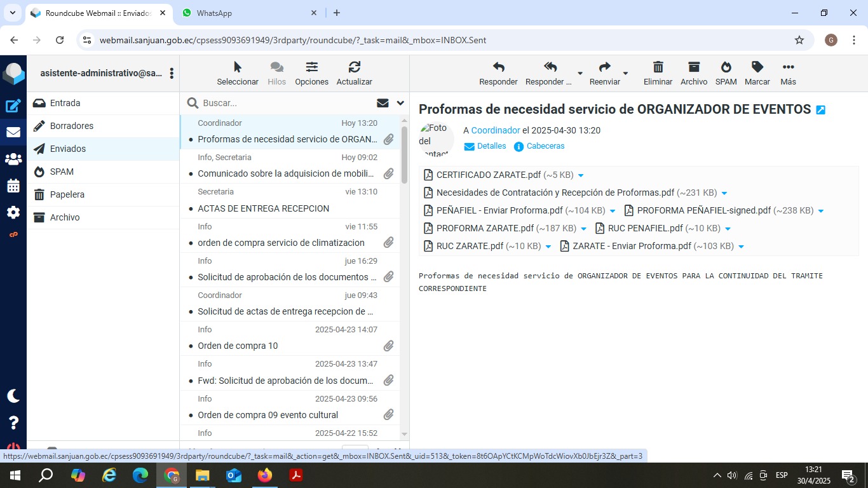Open the contacts icon in sidebar
Image resolution: width=868 pixels, height=488 pixels.
tap(13, 159)
